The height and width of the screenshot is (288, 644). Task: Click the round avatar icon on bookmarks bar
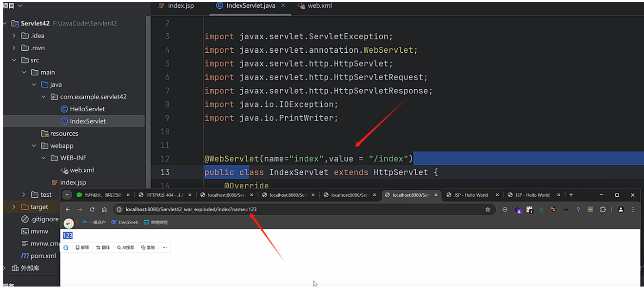coord(69,223)
